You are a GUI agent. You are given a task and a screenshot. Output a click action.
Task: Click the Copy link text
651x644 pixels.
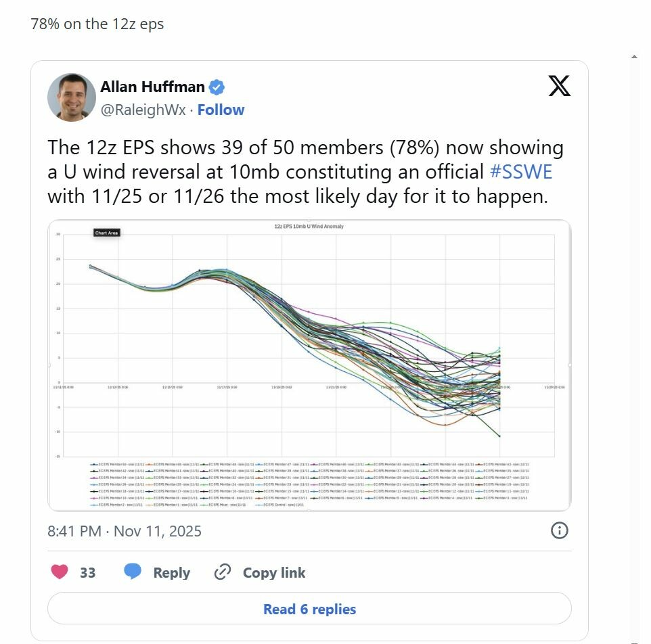[274, 572]
